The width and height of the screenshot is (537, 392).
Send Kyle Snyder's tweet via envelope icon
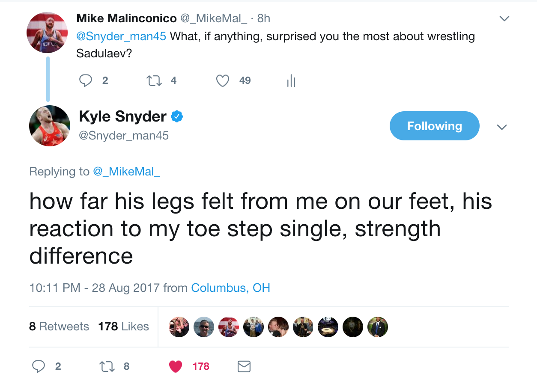tap(244, 366)
